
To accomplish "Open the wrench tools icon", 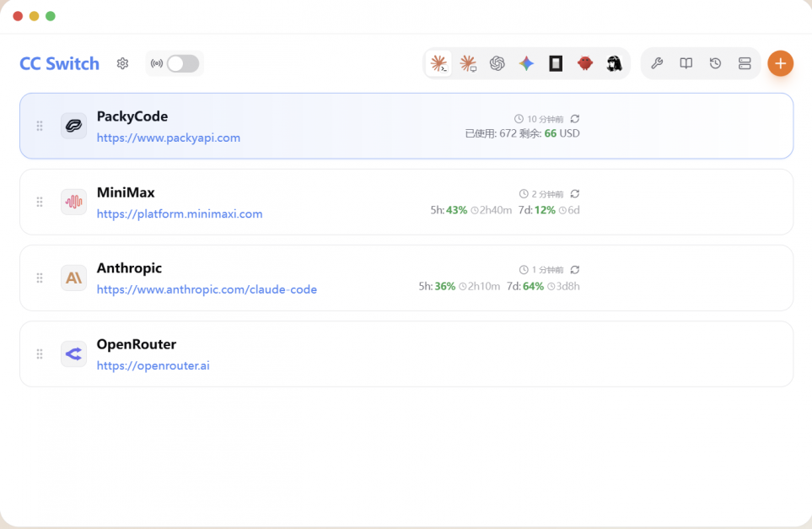I will coord(657,64).
